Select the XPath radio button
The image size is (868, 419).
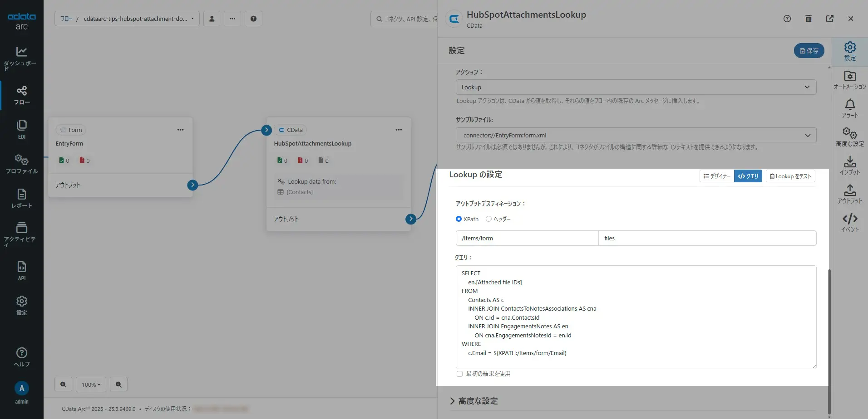459,219
